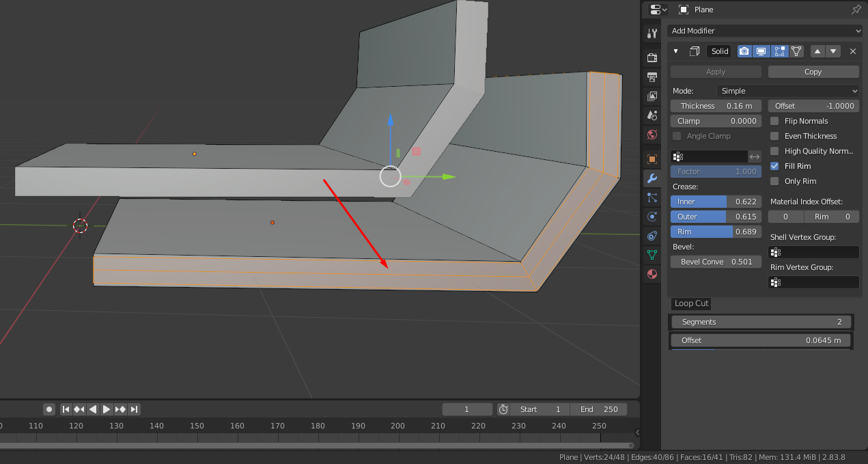Viewport: 868px width, 464px height.
Task: Collapse the Solidify modifier panel triangle
Action: pos(675,51)
